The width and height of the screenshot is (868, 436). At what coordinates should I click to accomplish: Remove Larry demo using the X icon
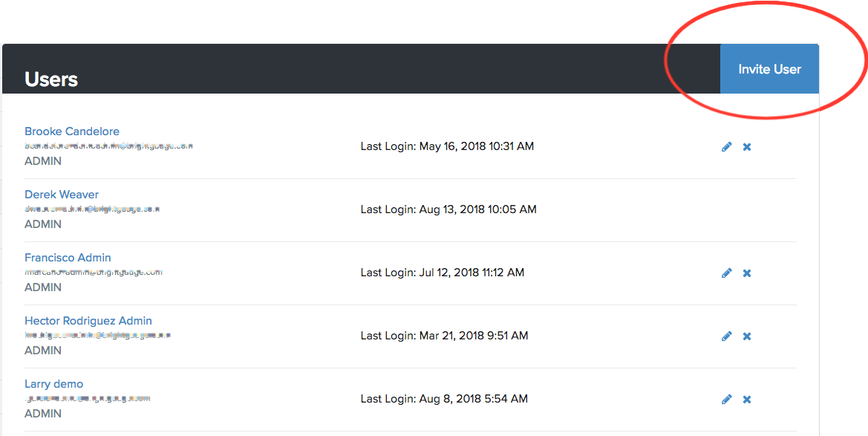click(747, 400)
